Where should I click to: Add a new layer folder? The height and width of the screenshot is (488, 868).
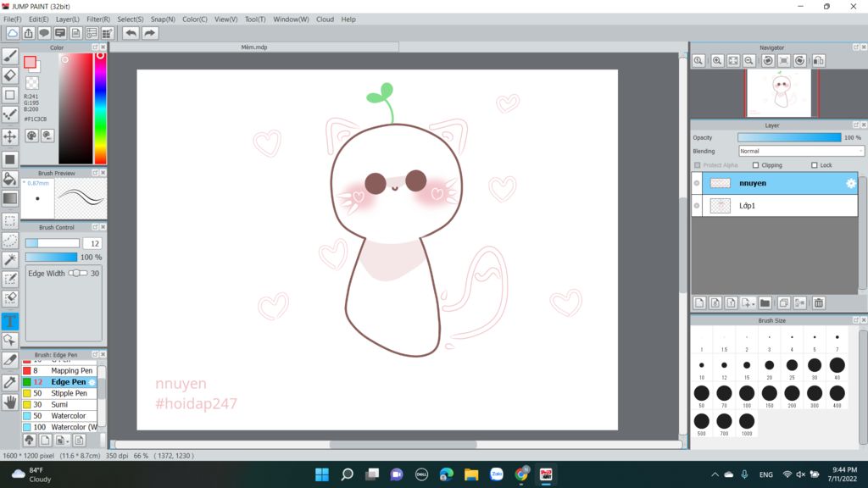click(x=765, y=302)
